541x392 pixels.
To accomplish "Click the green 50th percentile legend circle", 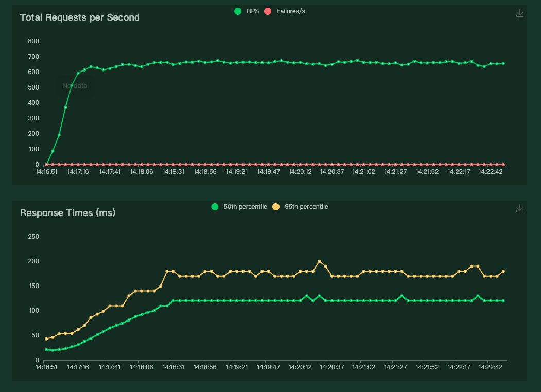I will (215, 207).
